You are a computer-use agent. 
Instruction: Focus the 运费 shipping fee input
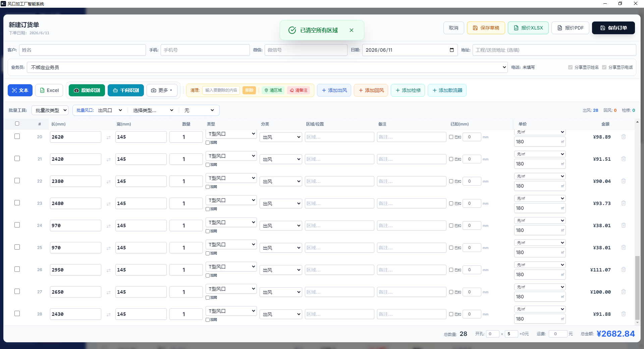[x=558, y=334]
